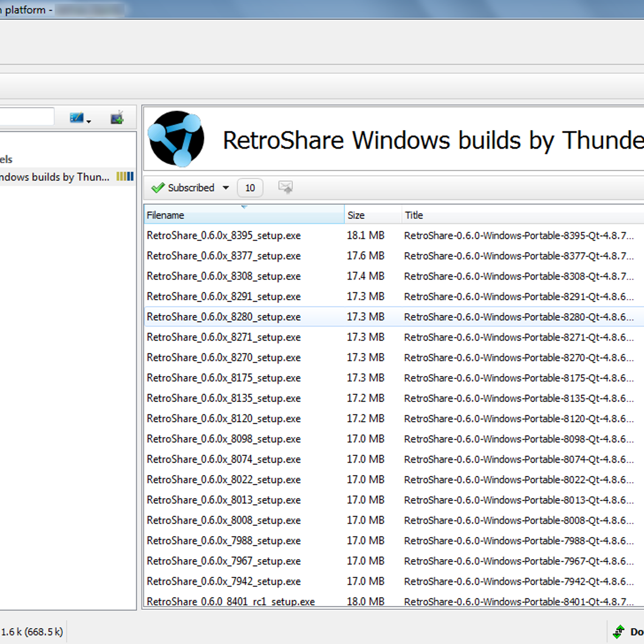
Task: Select RetroShare_0.6.0x_7988_setup.exe file
Action: click(x=224, y=541)
